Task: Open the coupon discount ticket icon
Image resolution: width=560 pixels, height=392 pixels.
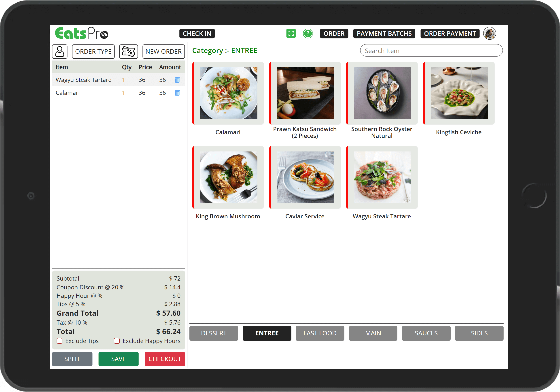Action: (x=129, y=51)
